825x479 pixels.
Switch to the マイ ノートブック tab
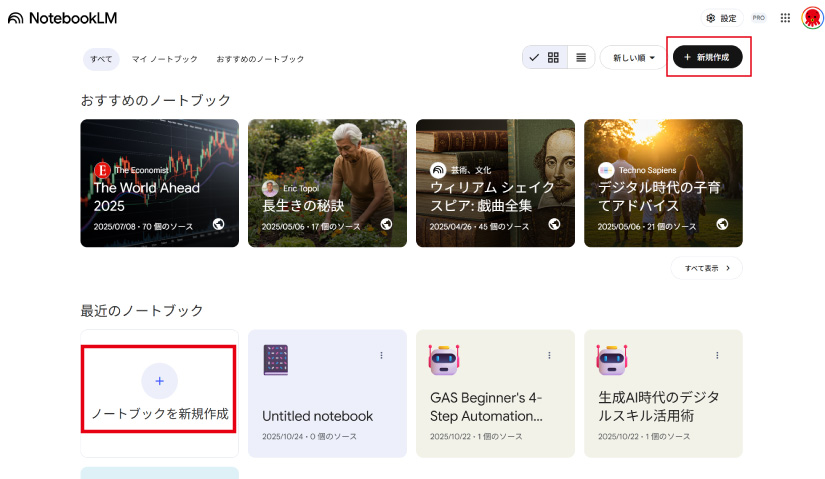[x=165, y=59]
